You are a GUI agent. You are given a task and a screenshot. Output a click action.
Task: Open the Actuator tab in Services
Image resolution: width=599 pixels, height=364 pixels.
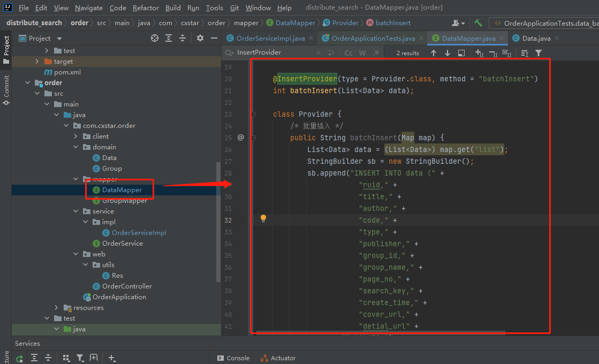pyautogui.click(x=278, y=358)
